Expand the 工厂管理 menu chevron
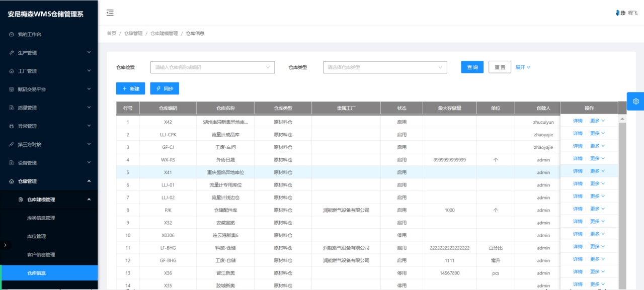Image resolution: width=644 pixels, height=290 pixels. pos(89,71)
